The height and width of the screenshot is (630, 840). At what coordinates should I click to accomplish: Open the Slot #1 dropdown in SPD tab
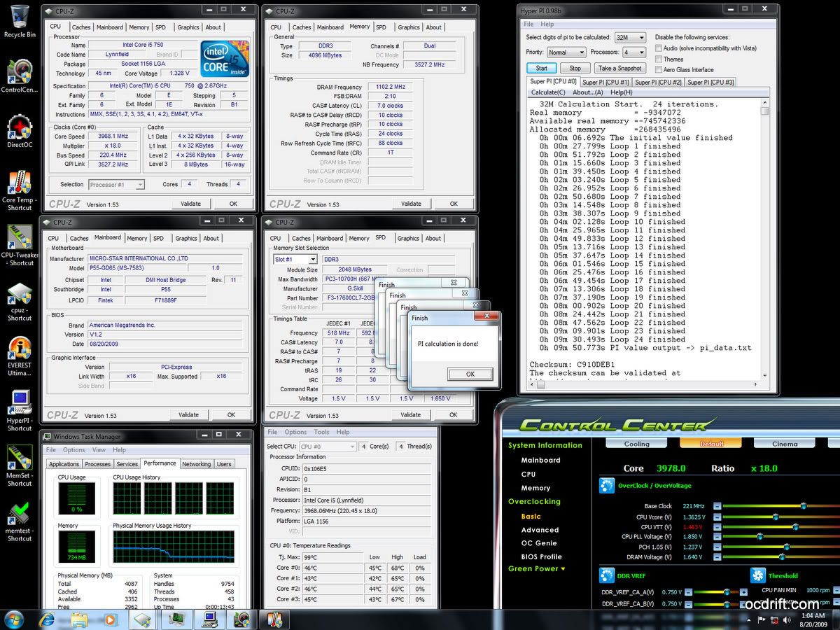tap(295, 259)
